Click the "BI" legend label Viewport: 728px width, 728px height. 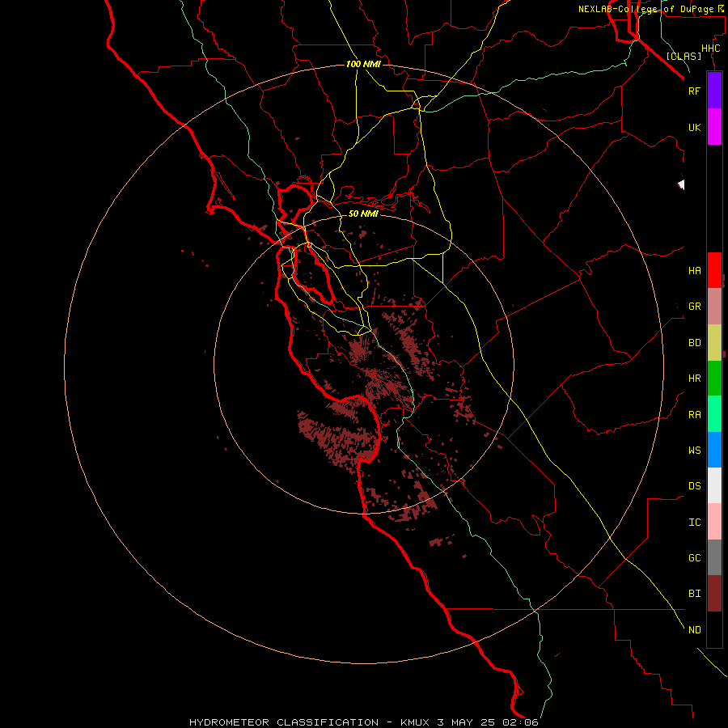(x=694, y=594)
